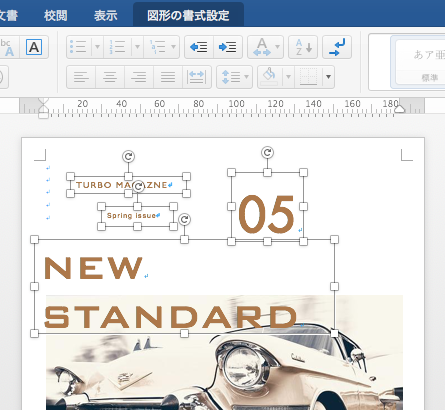Align text to the right
445x410 pixels.
click(139, 77)
